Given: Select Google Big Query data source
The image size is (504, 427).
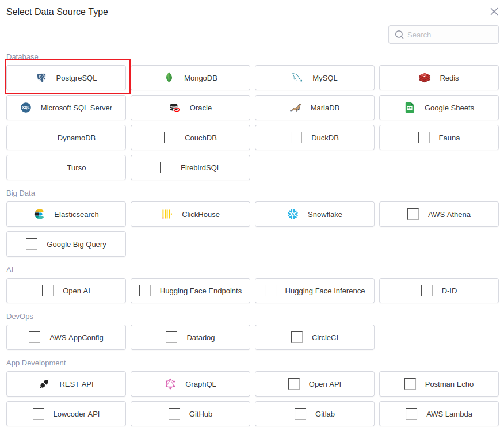Looking at the screenshot, I should pos(66,244).
